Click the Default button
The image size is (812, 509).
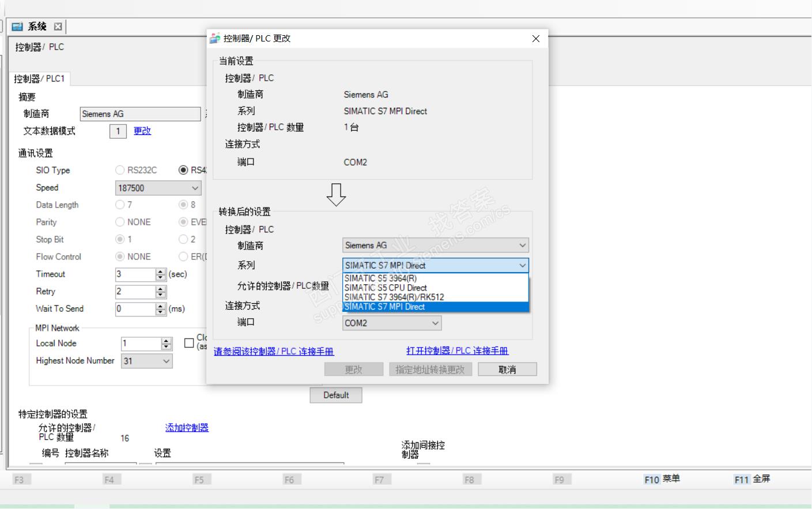tap(336, 395)
